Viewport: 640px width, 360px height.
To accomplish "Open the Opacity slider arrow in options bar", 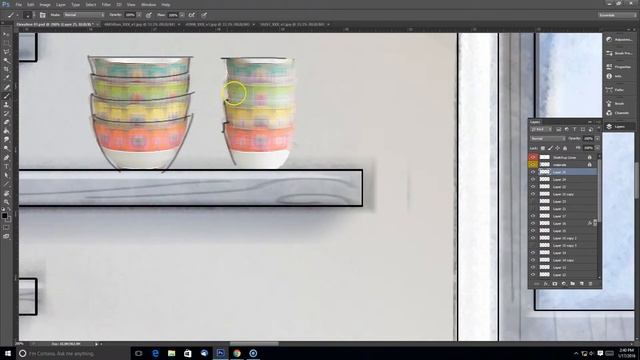I will [139, 15].
